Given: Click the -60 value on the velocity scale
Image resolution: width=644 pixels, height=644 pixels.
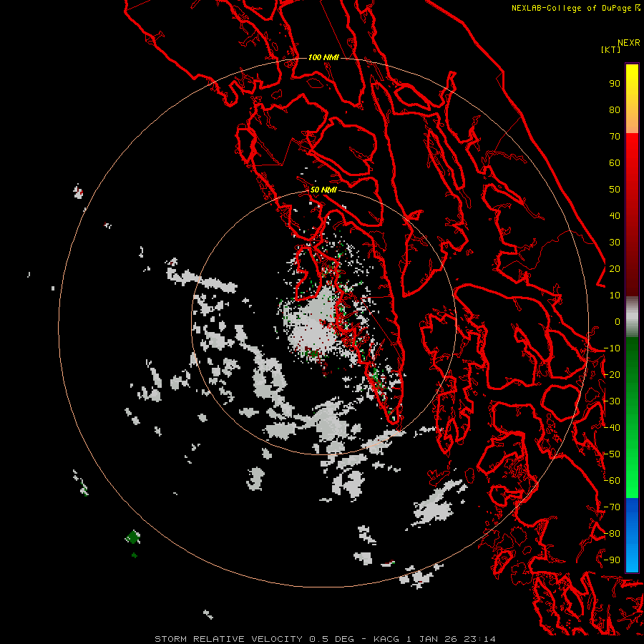Looking at the screenshot, I should pos(612,481).
